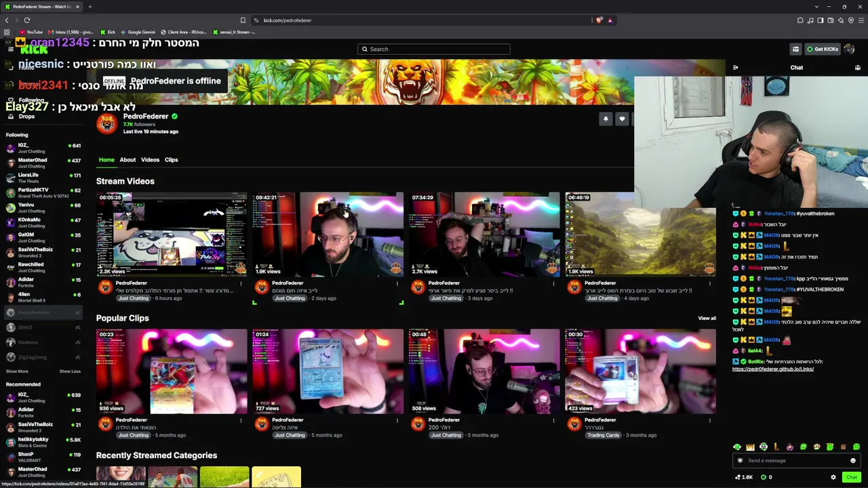Click Trading Cards category tag on clip
Viewport: 868px width, 488px height.
tap(604, 435)
